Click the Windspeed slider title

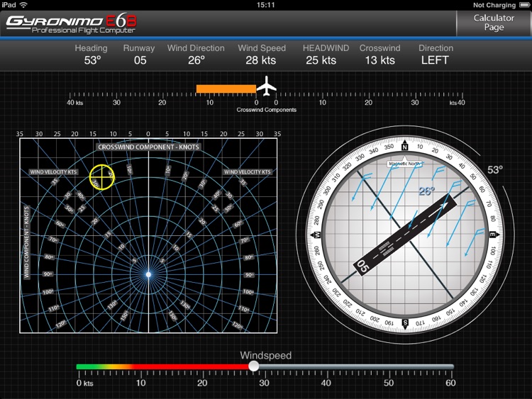[266, 355]
